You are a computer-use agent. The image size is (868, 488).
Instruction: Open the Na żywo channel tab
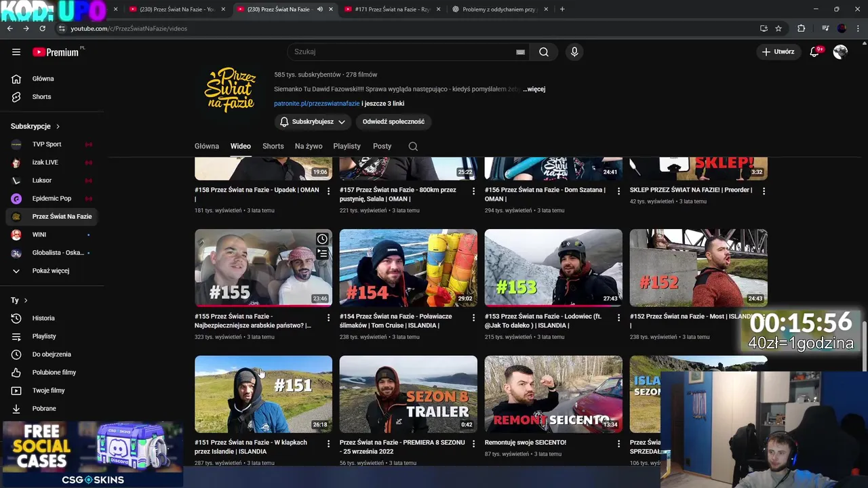click(309, 146)
